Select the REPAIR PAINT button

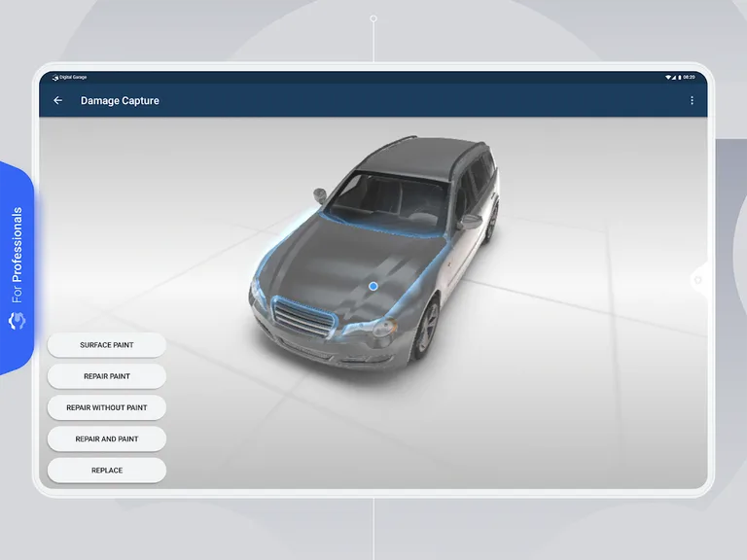click(107, 376)
